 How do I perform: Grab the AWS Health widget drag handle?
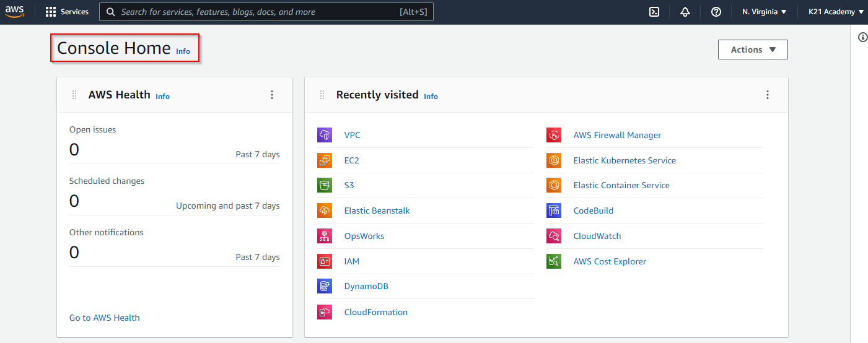(74, 95)
